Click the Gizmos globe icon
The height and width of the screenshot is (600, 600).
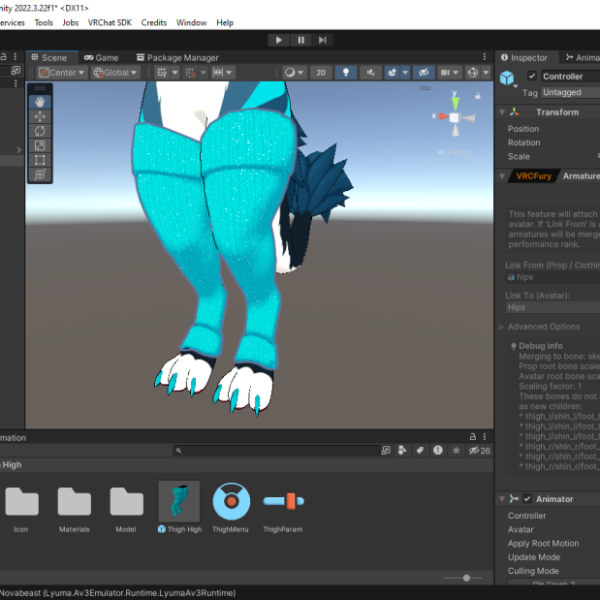coord(473,72)
